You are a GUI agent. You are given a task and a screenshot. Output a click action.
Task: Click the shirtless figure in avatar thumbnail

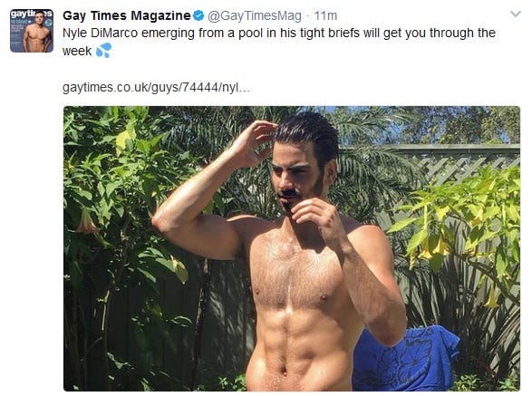coord(35,35)
